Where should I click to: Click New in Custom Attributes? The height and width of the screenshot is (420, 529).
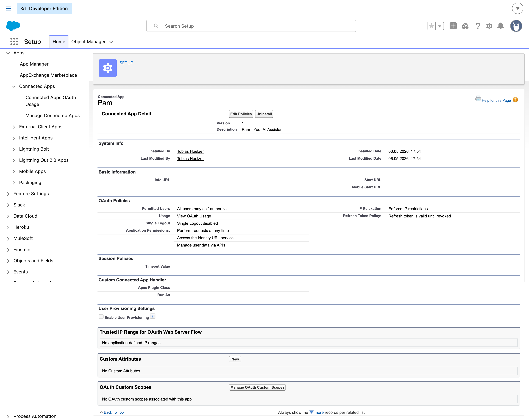pyautogui.click(x=235, y=359)
